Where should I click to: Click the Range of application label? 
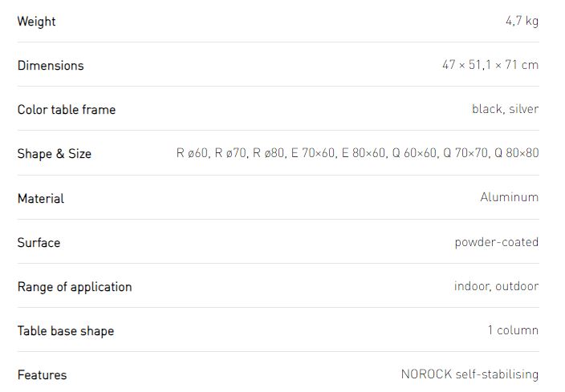[x=75, y=287]
